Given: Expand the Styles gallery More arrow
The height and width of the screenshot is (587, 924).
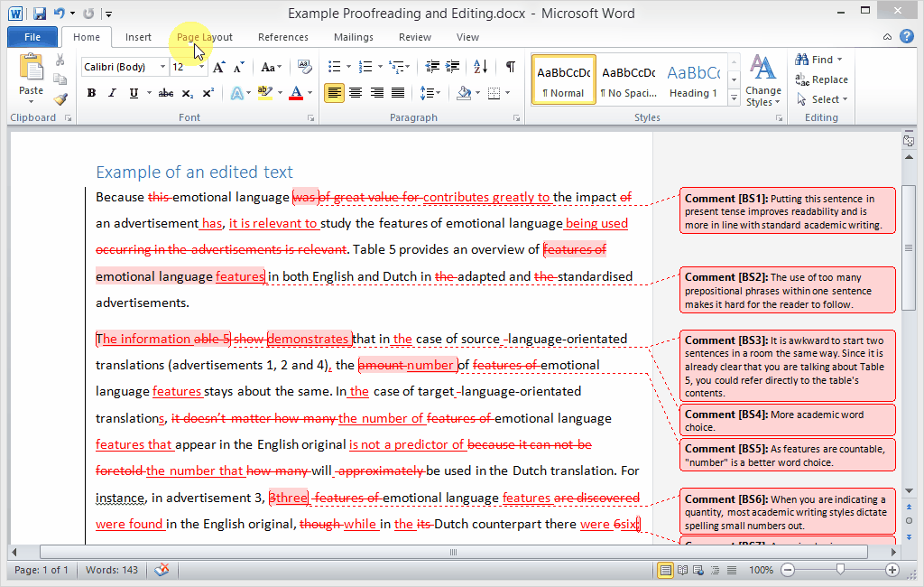Looking at the screenshot, I should point(735,98).
